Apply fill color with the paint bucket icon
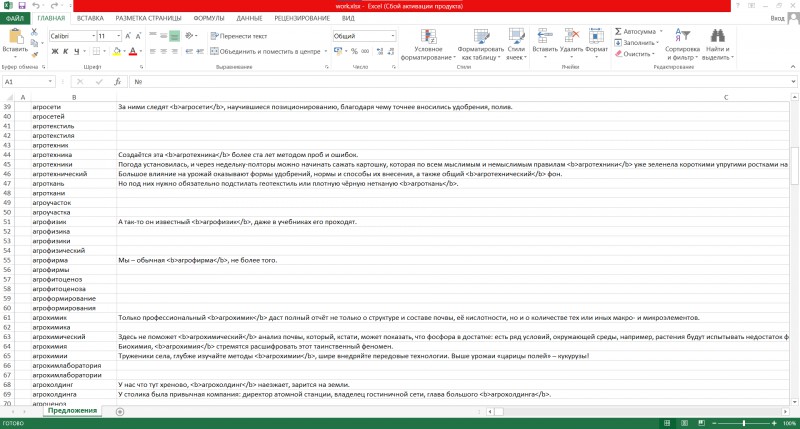The image size is (800, 429). point(117,51)
